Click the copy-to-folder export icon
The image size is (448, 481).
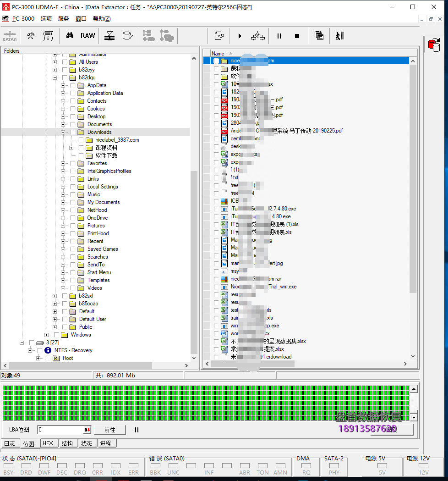pyautogui.click(x=219, y=36)
